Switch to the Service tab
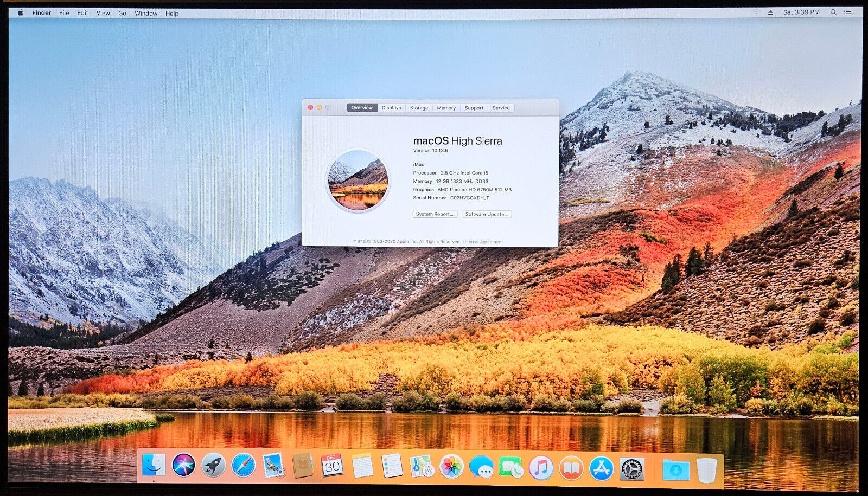 (x=501, y=108)
